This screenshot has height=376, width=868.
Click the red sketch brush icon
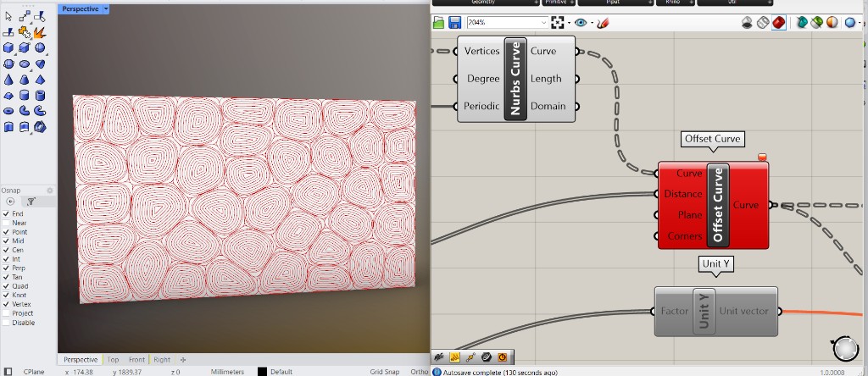tap(604, 23)
